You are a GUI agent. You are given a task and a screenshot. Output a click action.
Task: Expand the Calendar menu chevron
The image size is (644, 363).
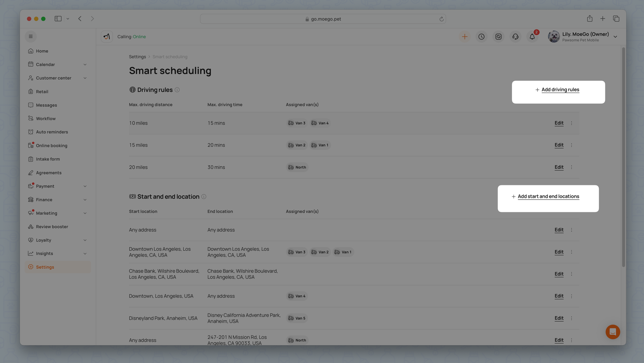pyautogui.click(x=85, y=64)
